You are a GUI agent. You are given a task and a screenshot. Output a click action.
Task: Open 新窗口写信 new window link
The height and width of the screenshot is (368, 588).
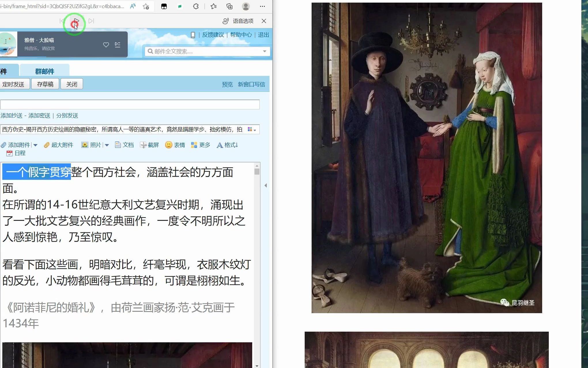[251, 84]
